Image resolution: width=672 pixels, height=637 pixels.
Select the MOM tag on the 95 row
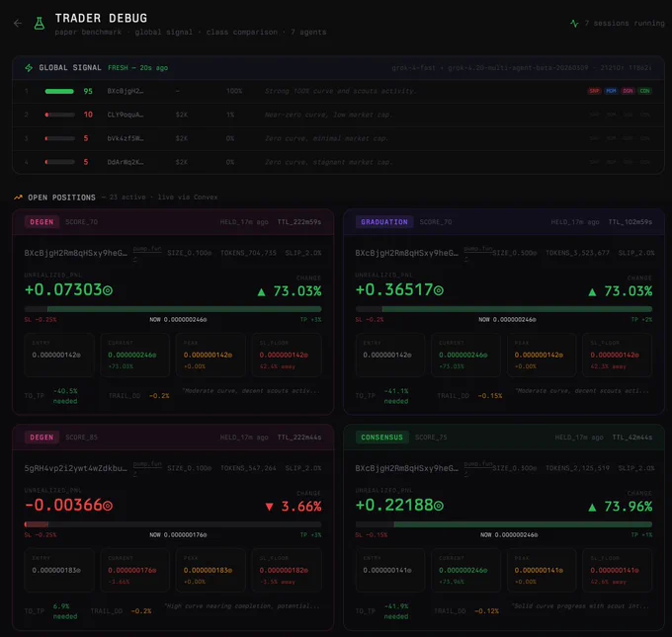(611, 91)
